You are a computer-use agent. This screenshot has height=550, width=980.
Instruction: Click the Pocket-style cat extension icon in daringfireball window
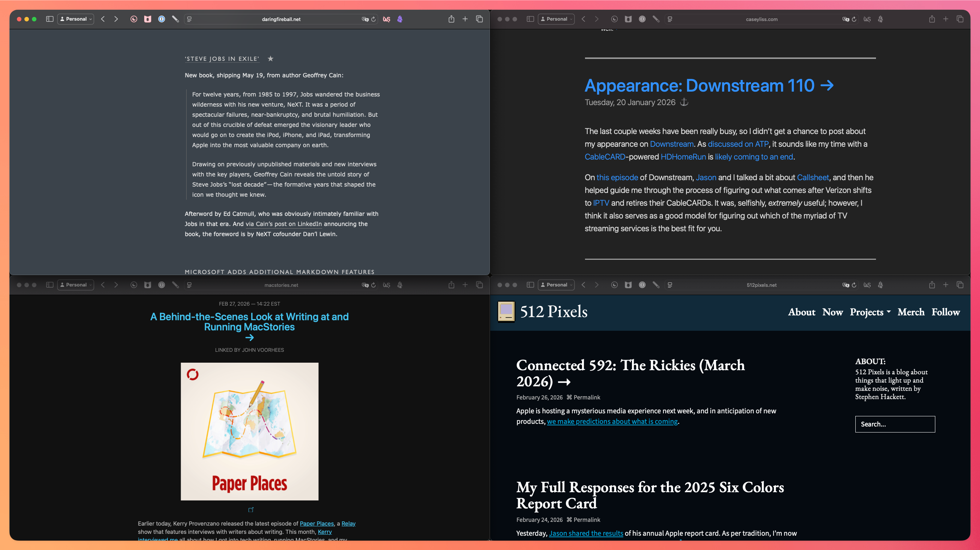pyautogui.click(x=148, y=19)
